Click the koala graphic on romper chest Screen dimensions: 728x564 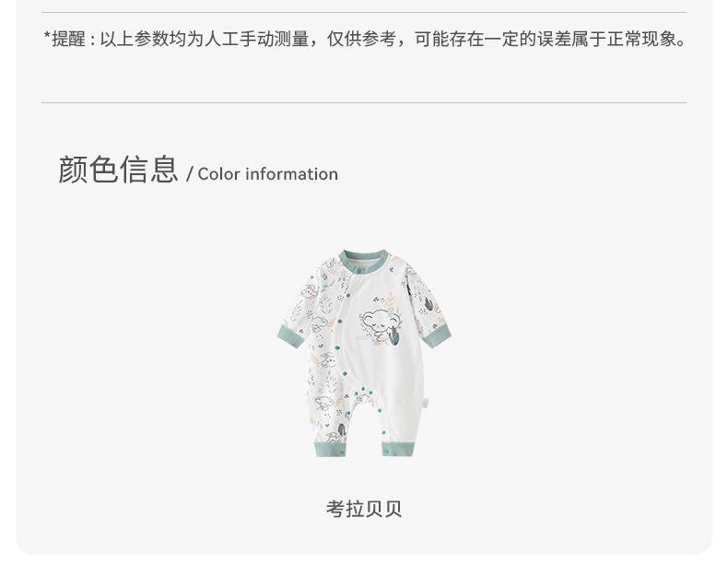tap(382, 322)
